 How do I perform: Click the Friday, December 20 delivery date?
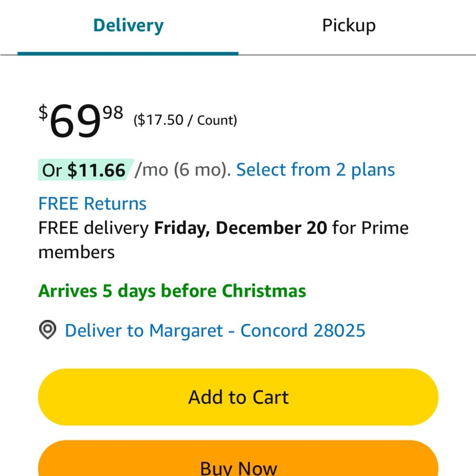[240, 228]
